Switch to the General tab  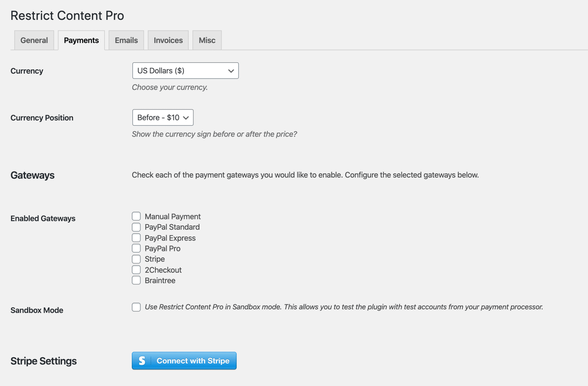coord(34,40)
